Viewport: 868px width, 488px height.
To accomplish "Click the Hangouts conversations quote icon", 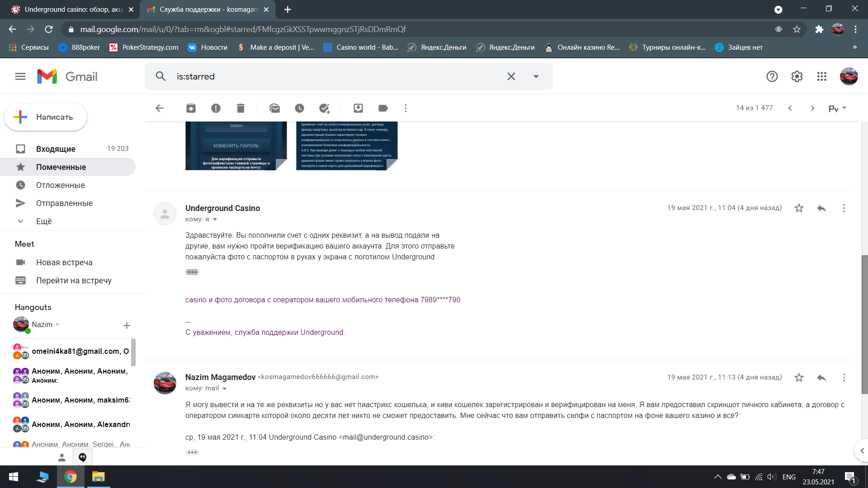I will click(x=82, y=457).
